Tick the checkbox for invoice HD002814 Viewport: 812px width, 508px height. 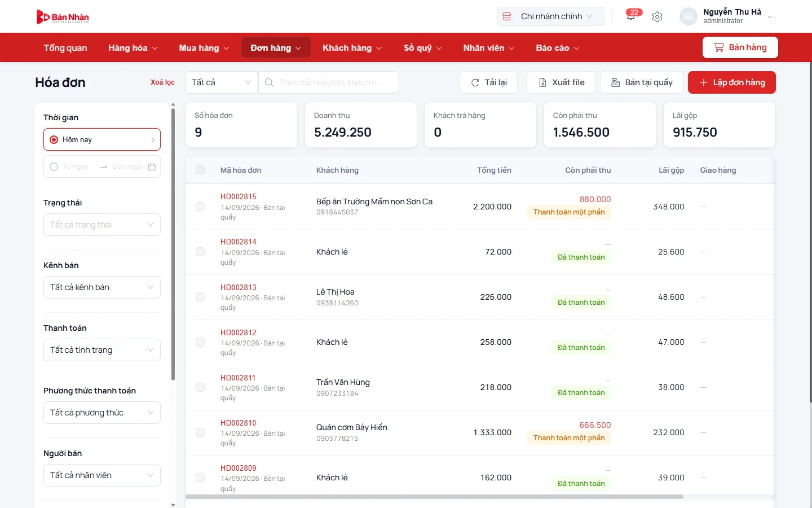[x=200, y=252]
